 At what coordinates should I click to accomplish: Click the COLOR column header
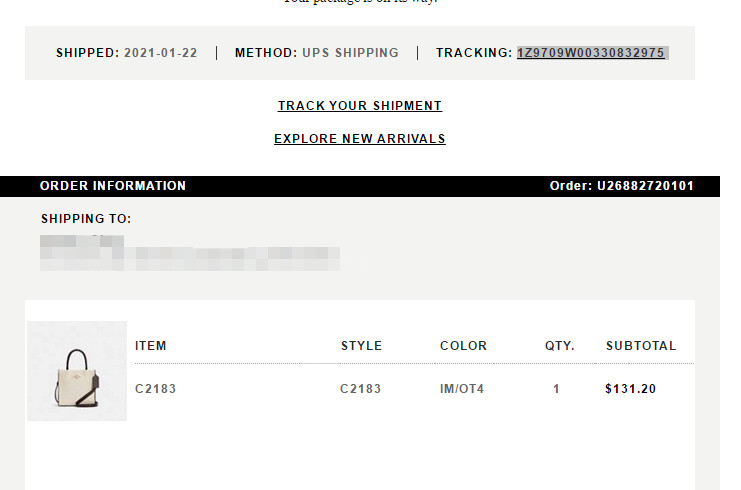pos(463,346)
